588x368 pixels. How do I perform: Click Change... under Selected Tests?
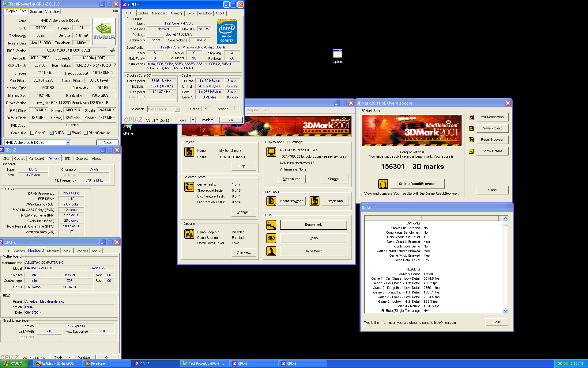click(x=243, y=212)
